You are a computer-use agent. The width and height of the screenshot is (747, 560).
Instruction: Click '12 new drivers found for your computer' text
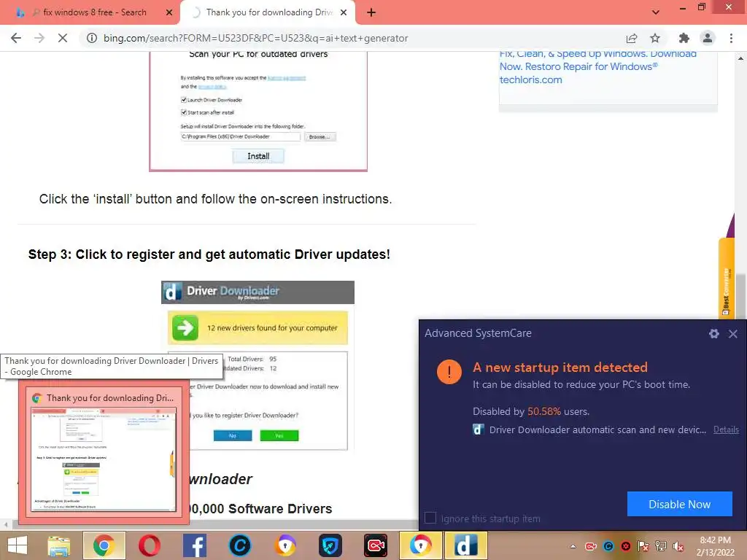coord(272,327)
